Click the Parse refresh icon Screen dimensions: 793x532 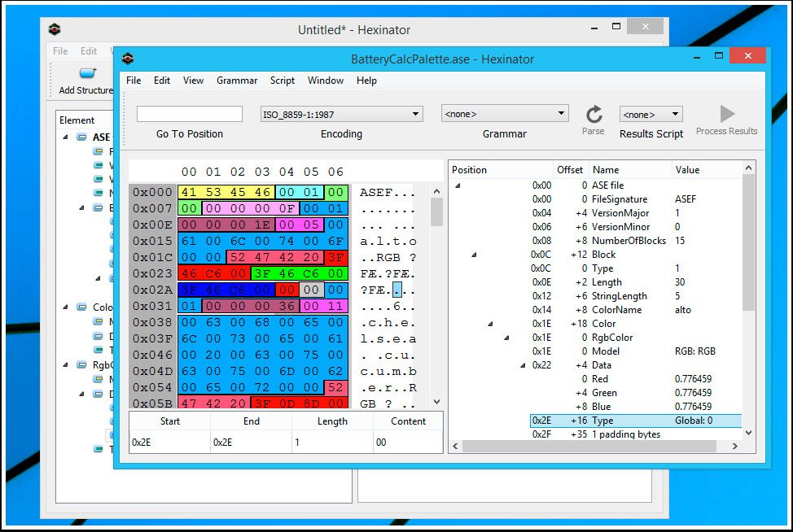click(x=594, y=114)
